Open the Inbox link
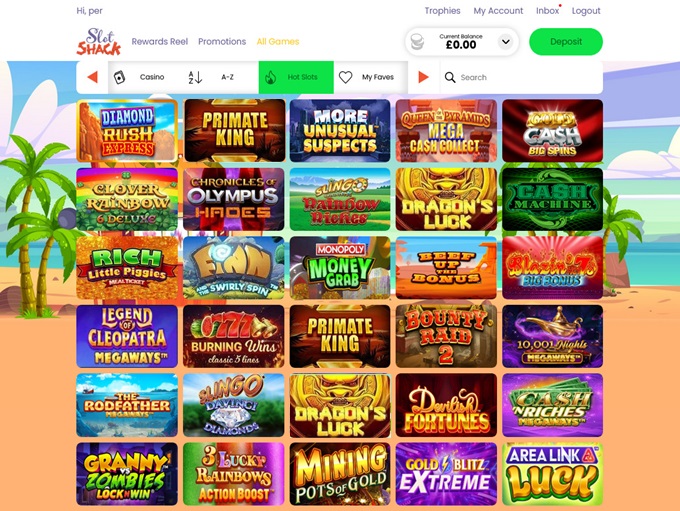680x511 pixels. click(x=547, y=11)
